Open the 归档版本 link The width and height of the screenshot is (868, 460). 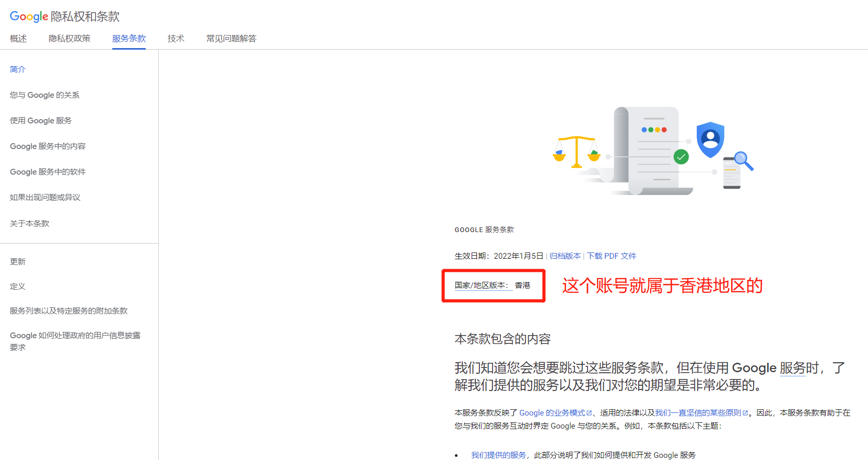pyautogui.click(x=565, y=256)
